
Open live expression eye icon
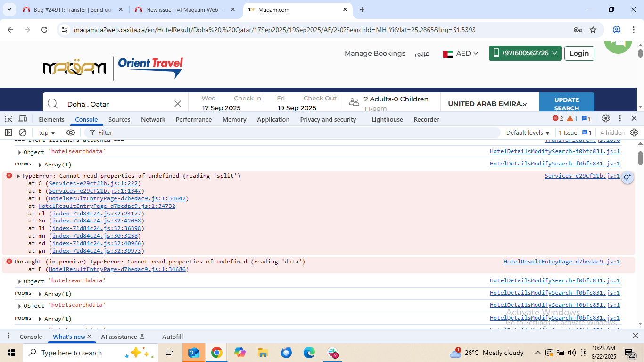71,132
